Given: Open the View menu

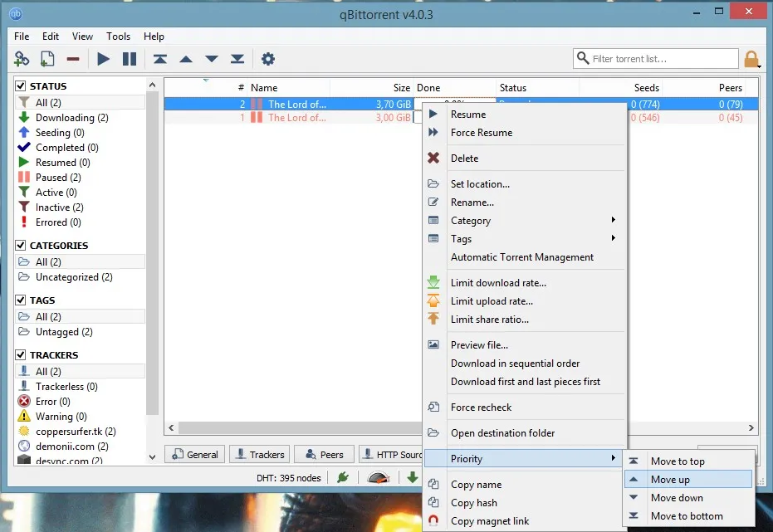Looking at the screenshot, I should pyautogui.click(x=82, y=37).
